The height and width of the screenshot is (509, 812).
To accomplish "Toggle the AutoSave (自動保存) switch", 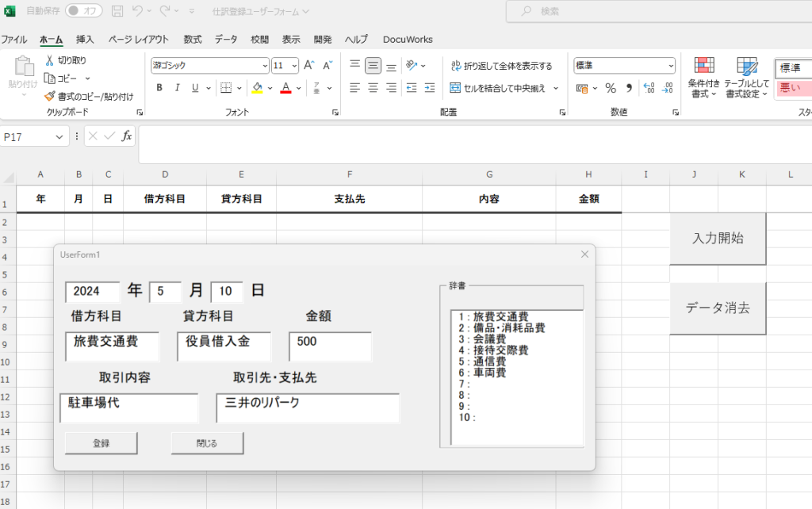I will [83, 11].
